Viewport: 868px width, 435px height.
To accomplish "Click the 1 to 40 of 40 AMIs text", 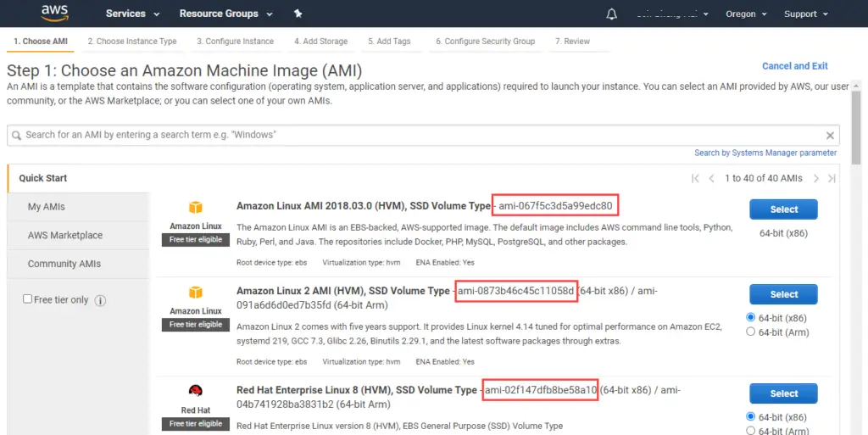I will coord(764,178).
